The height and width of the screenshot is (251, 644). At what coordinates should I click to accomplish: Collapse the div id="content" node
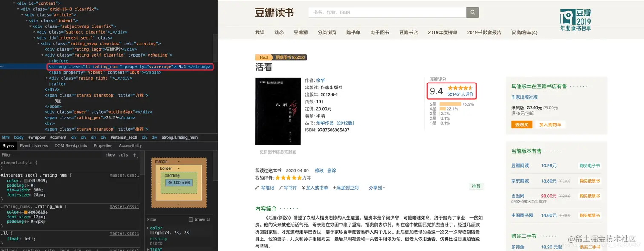pyautogui.click(x=14, y=3)
